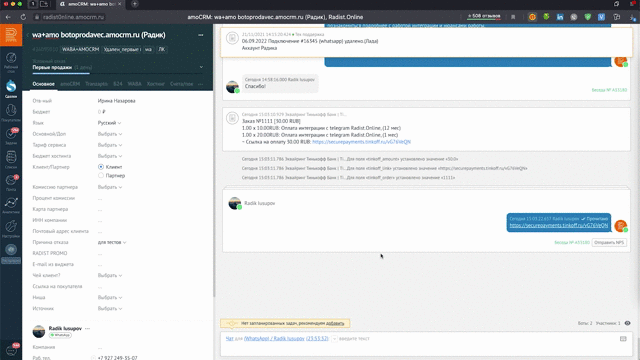
Task: Toggle the participants eye icon
Action: point(627,323)
